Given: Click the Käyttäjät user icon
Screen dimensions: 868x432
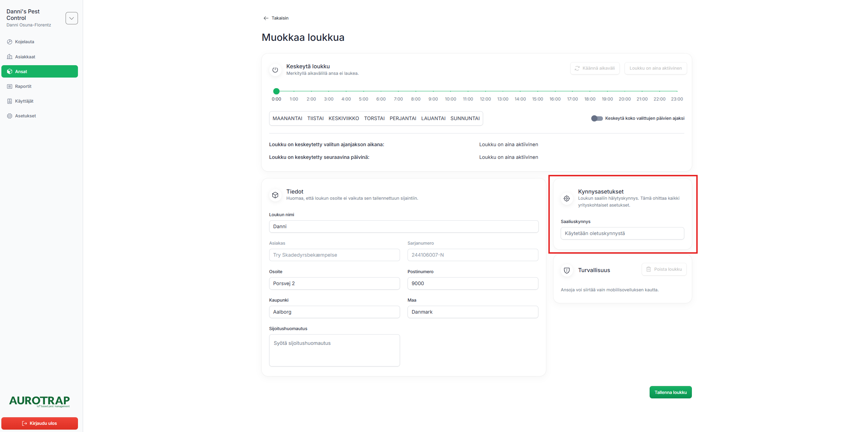Looking at the screenshot, I should pos(10,101).
